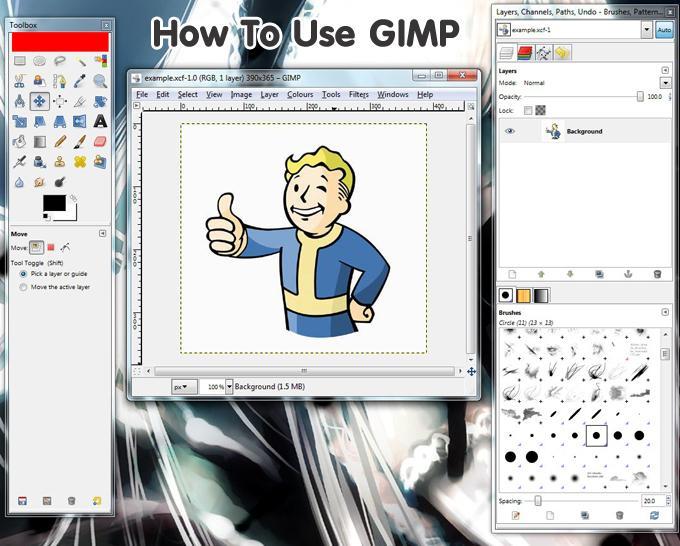The height and width of the screenshot is (546, 680).
Task: Select the Alignment tool
Action: (x=59, y=101)
